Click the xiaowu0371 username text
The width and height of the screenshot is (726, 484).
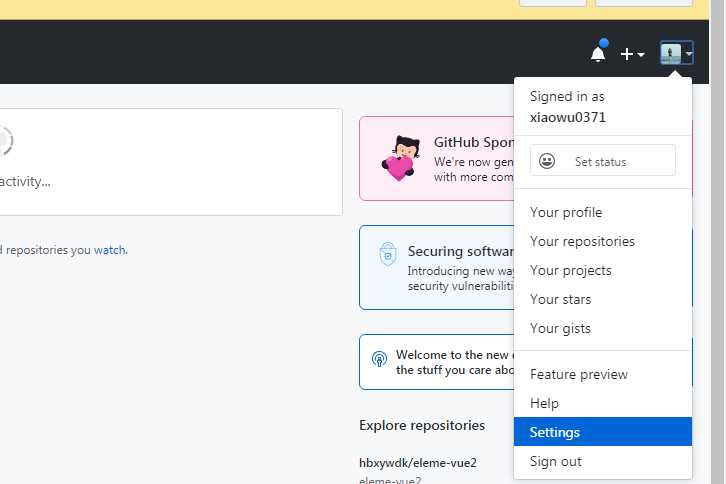click(x=568, y=117)
